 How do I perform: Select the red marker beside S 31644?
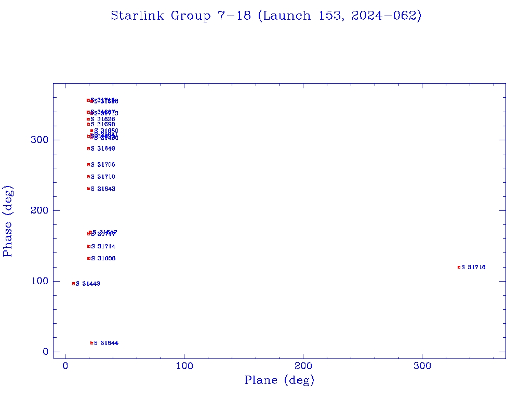coord(91,343)
